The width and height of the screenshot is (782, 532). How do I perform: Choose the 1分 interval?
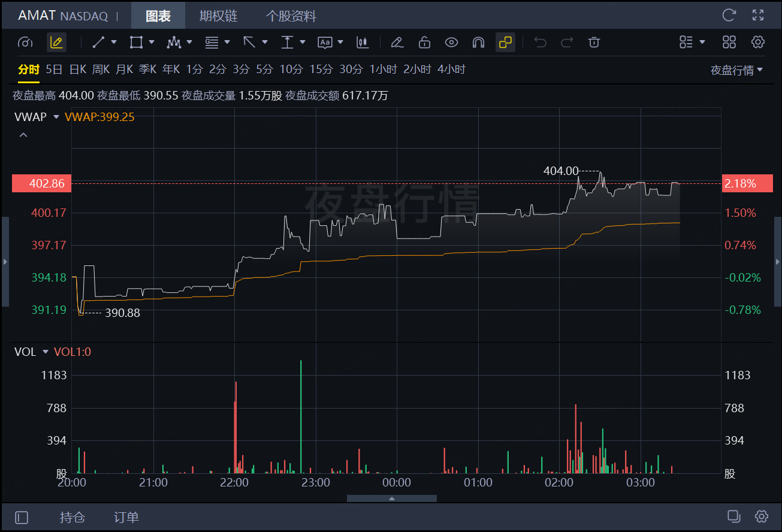[194, 70]
